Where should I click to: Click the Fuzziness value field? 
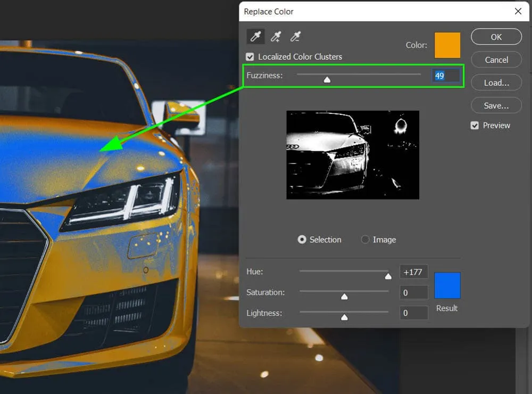pos(445,76)
